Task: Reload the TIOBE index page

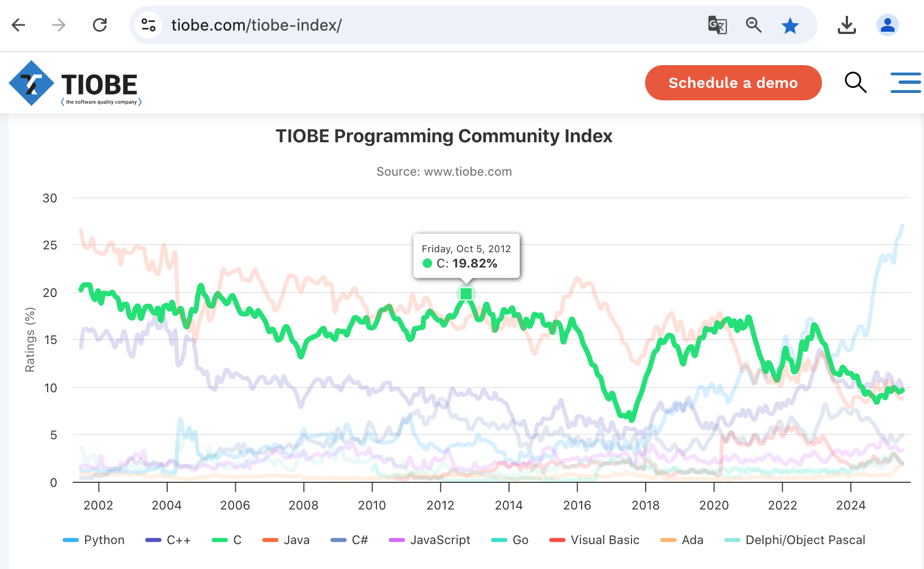Action: pyautogui.click(x=100, y=25)
